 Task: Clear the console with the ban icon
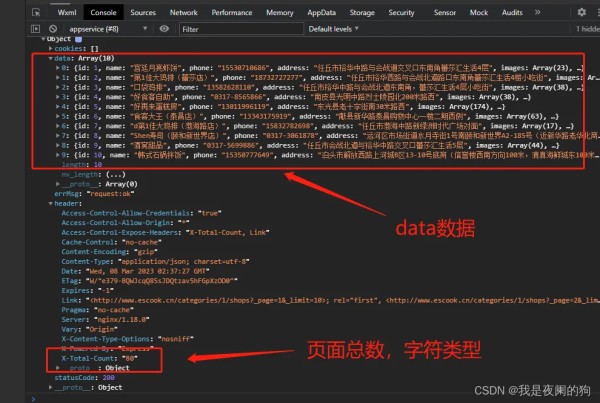53,29
